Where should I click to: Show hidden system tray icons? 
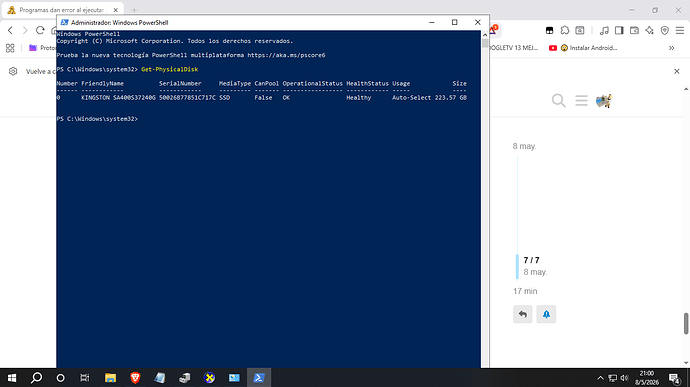coord(600,378)
